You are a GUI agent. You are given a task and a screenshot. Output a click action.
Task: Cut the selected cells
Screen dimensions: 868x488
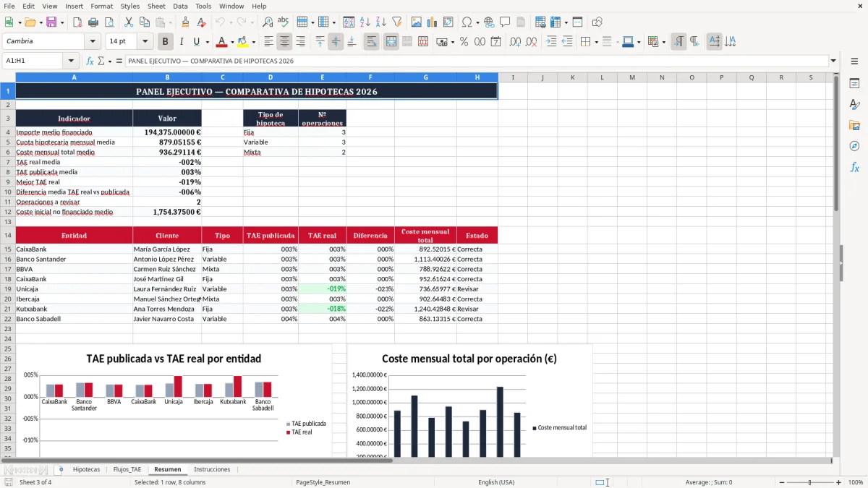click(x=128, y=22)
